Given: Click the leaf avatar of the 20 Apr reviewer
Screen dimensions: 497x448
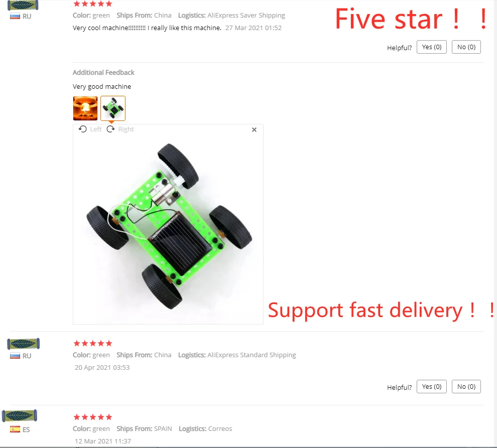Looking at the screenshot, I should pyautogui.click(x=24, y=344).
